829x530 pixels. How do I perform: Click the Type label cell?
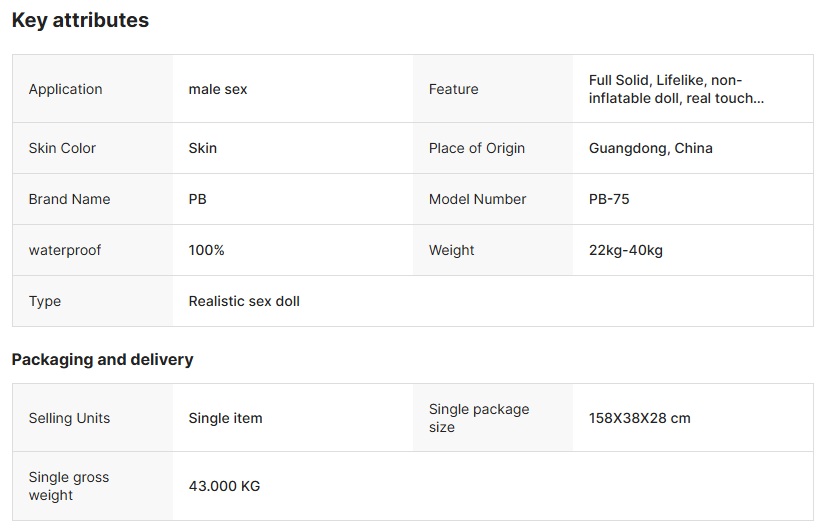tap(93, 301)
